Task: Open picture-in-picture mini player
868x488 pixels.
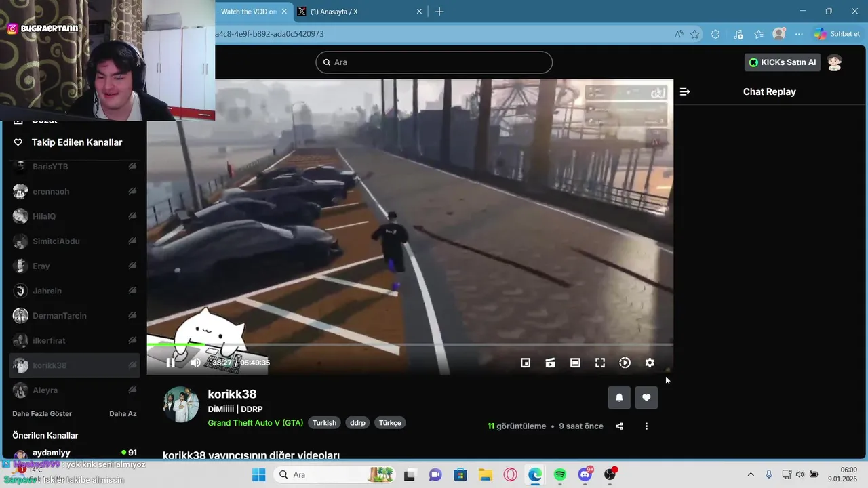Action: [525, 363]
